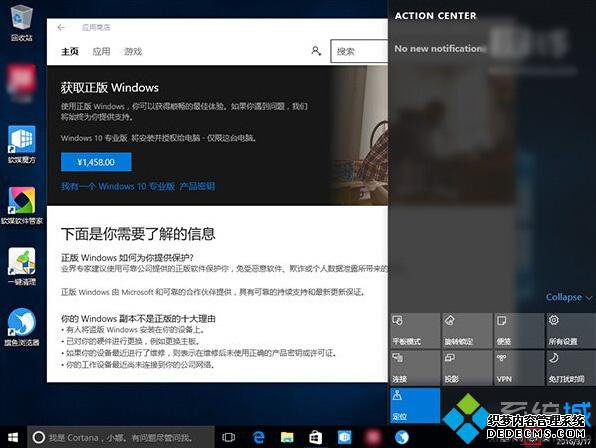Open the Project (投影) quick action tile
The image size is (596, 448).
click(467, 368)
